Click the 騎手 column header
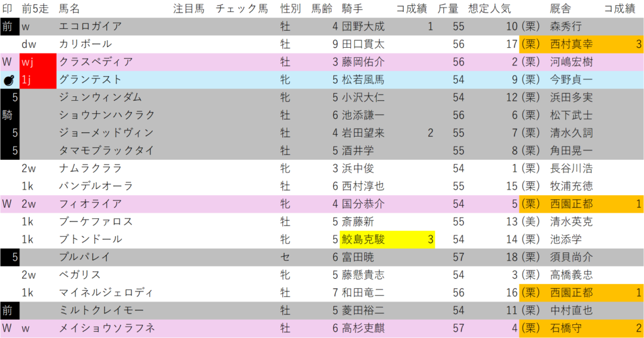The image size is (644, 338). tap(352, 9)
